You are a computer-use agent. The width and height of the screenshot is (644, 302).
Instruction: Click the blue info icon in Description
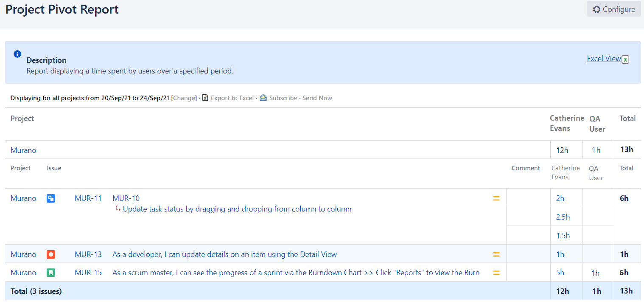tap(17, 54)
